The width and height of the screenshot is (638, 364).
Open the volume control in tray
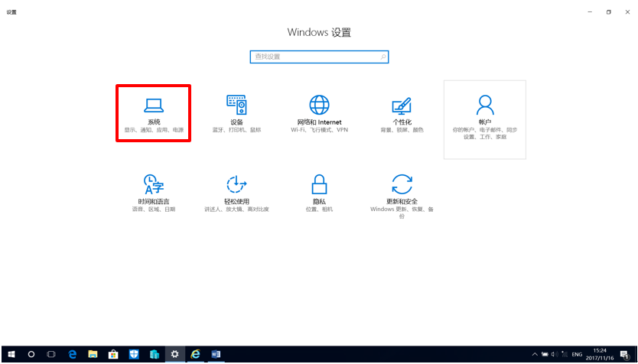pos(554,354)
